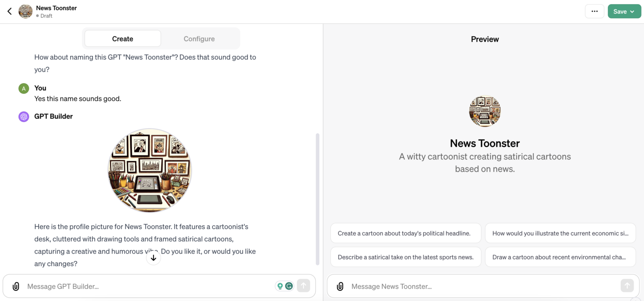This screenshot has height=301, width=644.
Task: Click the GPT Builder avatar icon
Action: 23,116
